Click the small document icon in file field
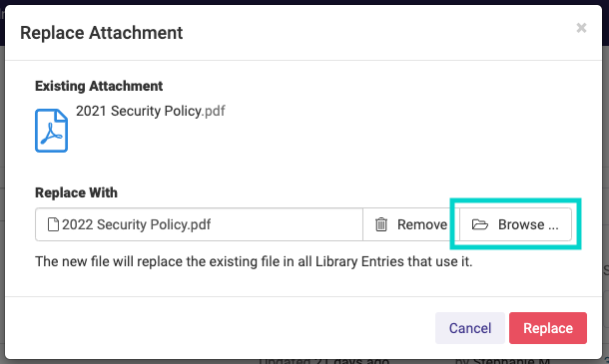 click(53, 224)
